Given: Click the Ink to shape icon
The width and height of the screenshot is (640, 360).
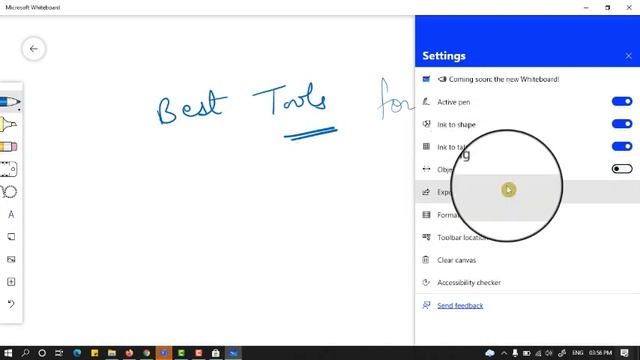Looking at the screenshot, I should click(426, 124).
